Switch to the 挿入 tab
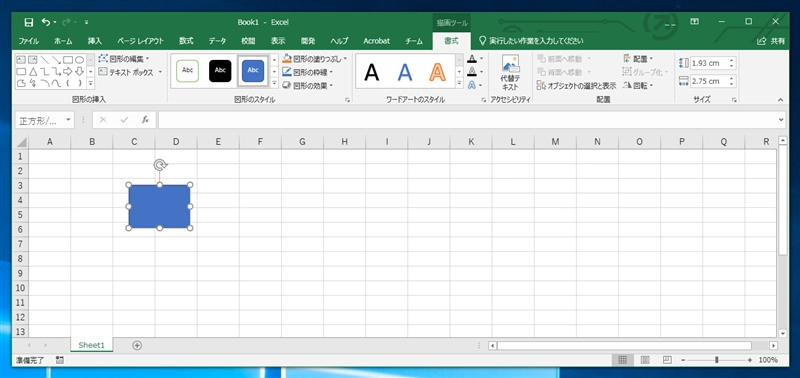Viewport: 800px width, 378px height. click(x=95, y=41)
